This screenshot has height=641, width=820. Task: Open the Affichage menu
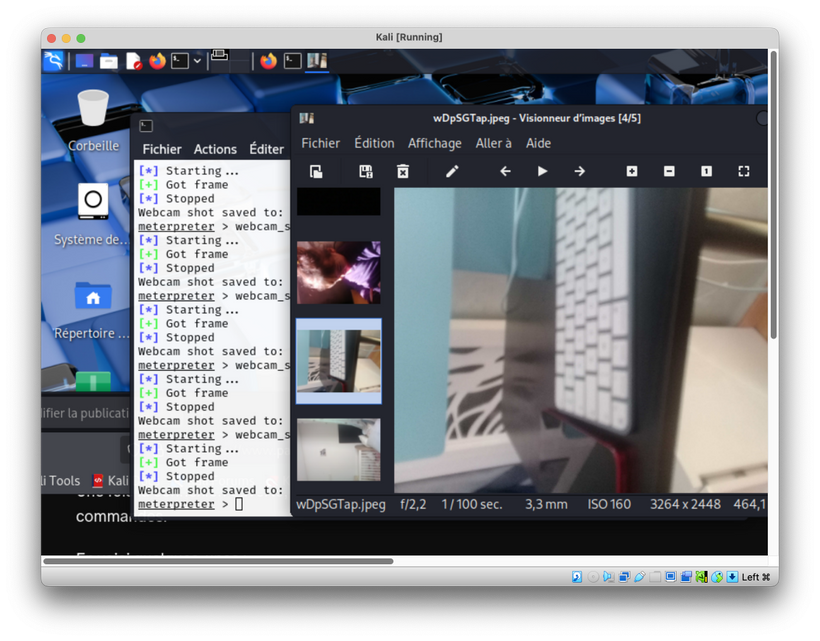pyautogui.click(x=434, y=143)
